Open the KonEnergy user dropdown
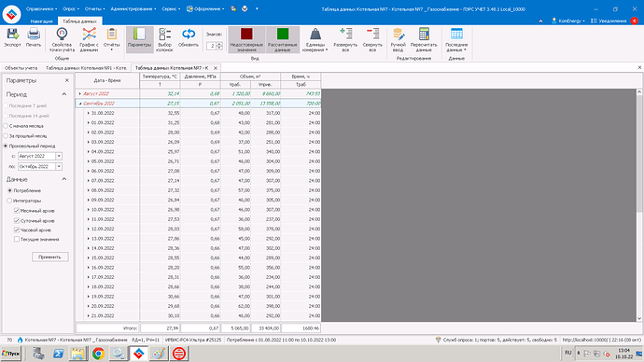The width and height of the screenshot is (644, 362). (568, 21)
